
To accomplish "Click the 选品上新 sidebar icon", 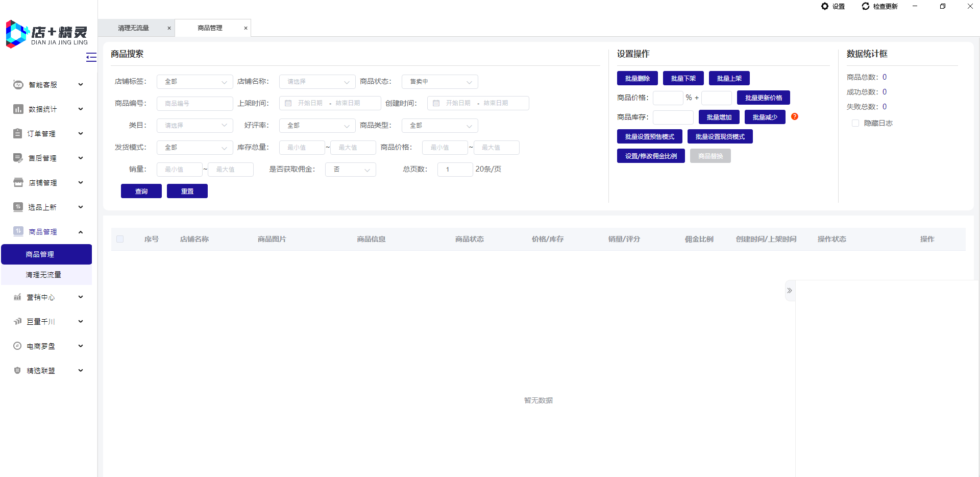I will coord(18,207).
